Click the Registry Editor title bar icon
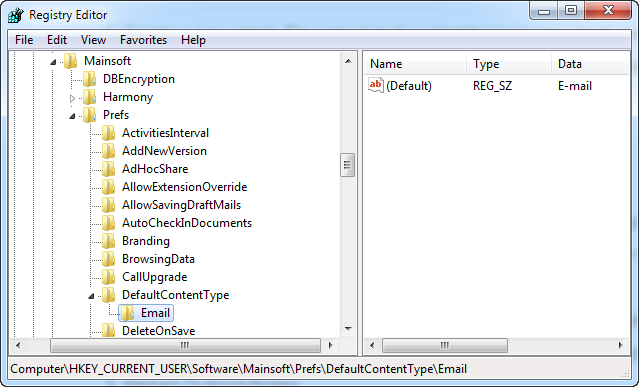This screenshot has height=387, width=639. coord(16,15)
